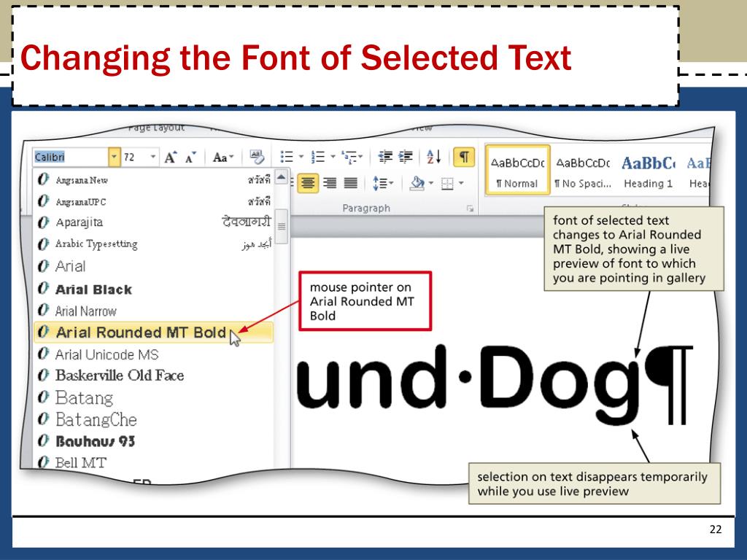
Task: Click the font list scroll-up arrow
Action: [281, 178]
